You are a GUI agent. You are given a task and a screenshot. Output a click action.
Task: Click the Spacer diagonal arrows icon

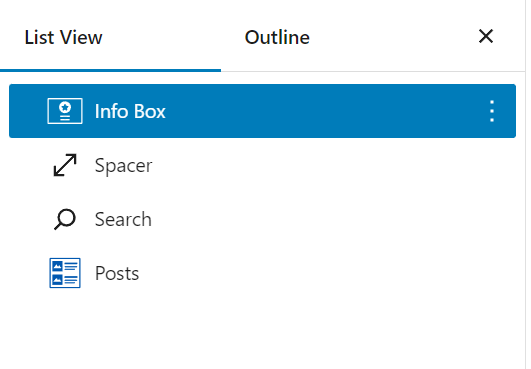(65, 165)
